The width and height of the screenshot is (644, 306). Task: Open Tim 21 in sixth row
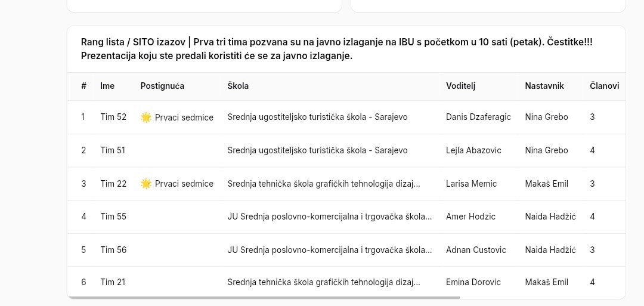[113, 282]
